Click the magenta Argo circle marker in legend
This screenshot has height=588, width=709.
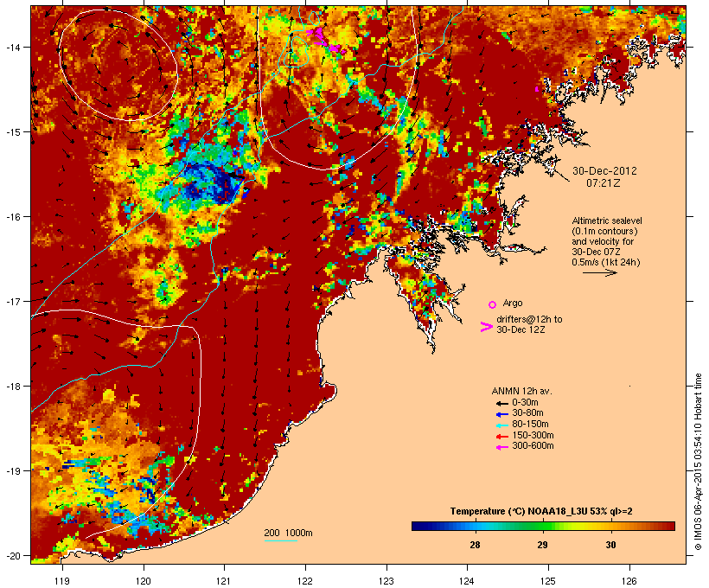pyautogui.click(x=493, y=304)
